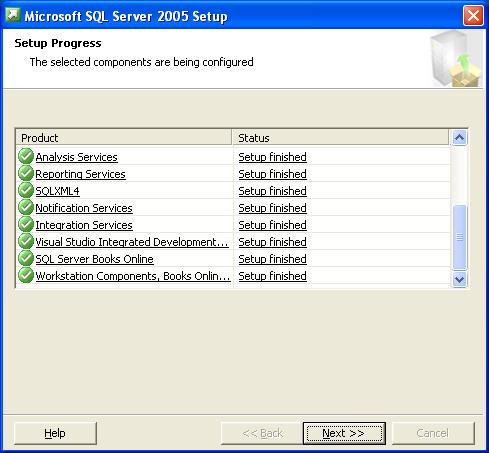View Setup finished status for Notification Services
Image resolution: width=489 pixels, height=453 pixels.
[272, 208]
